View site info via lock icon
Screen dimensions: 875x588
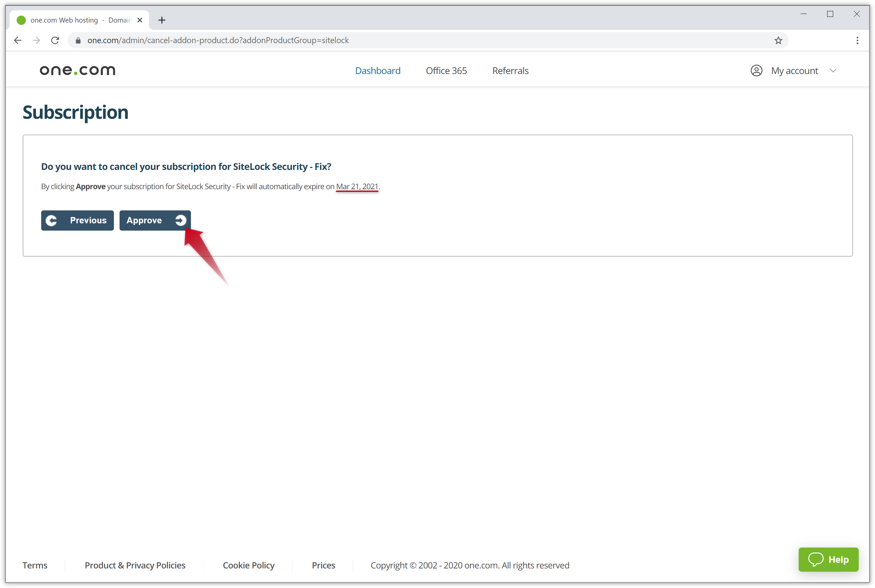(x=78, y=40)
